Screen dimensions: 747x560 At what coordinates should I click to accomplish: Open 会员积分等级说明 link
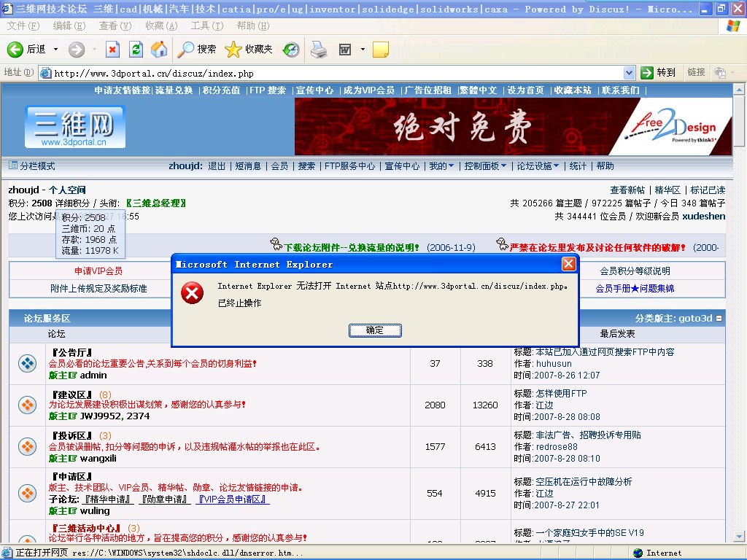tap(635, 271)
